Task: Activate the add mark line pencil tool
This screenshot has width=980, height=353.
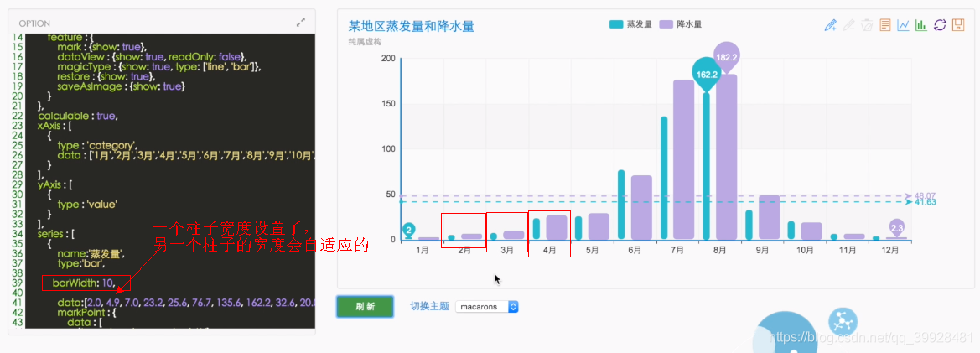Action: [831, 25]
